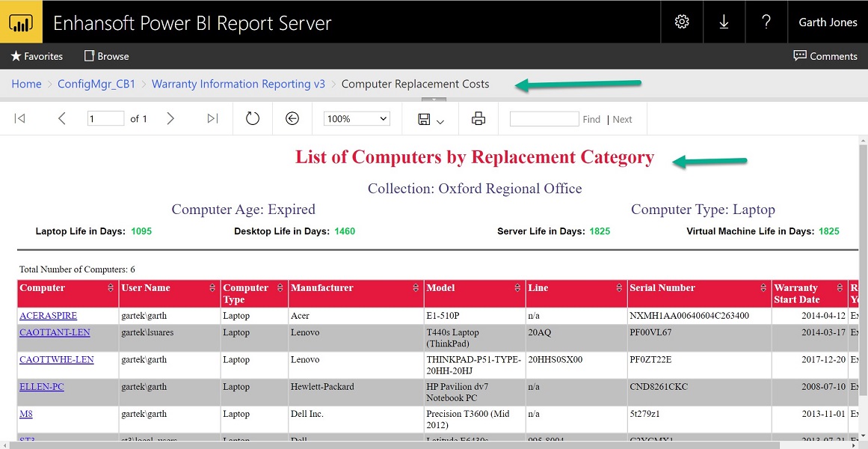Click the Laptop Life in Days value 1095
This screenshot has height=449, width=868.
pyautogui.click(x=141, y=231)
